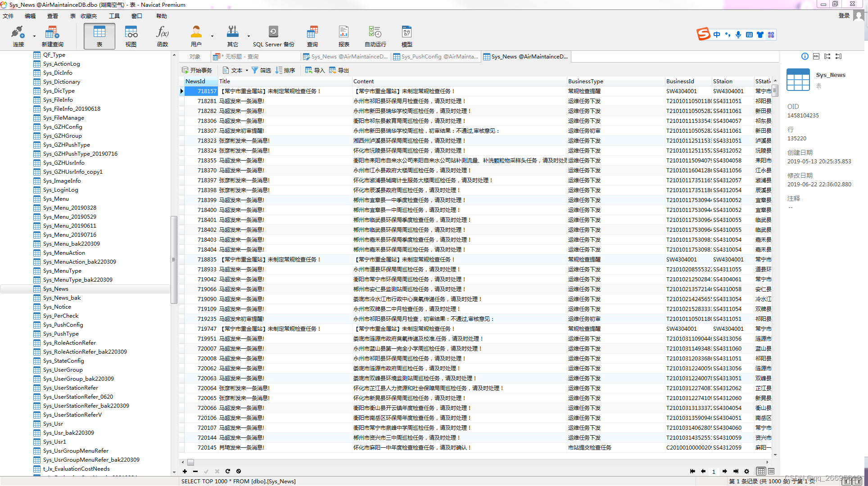868x486 pixels.
Task: Click the 视图 (View) toolbar icon
Action: (x=131, y=36)
